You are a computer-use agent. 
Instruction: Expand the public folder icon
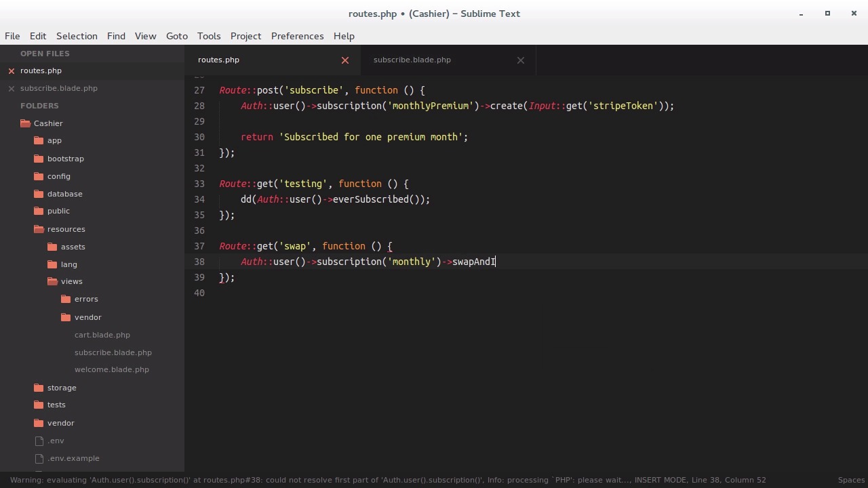pos(39,211)
